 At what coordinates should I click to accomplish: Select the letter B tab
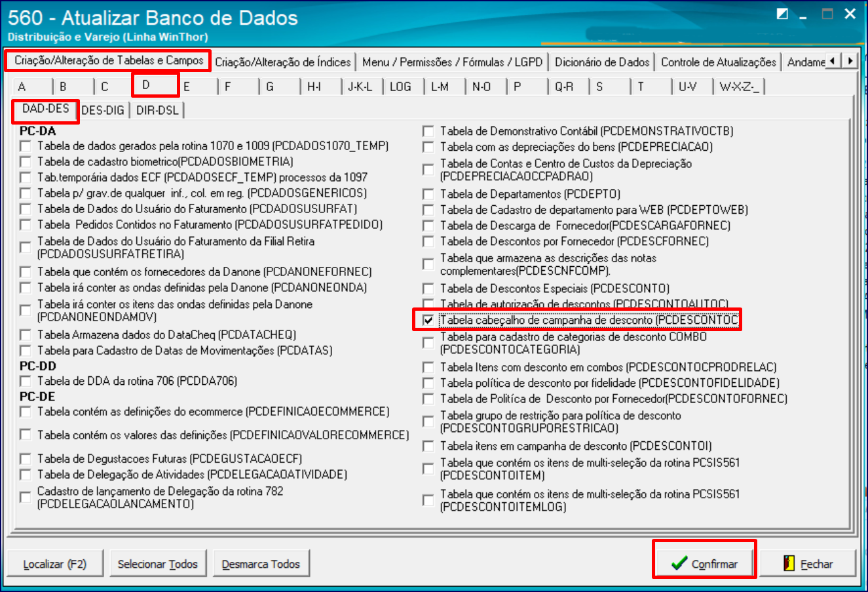click(73, 87)
